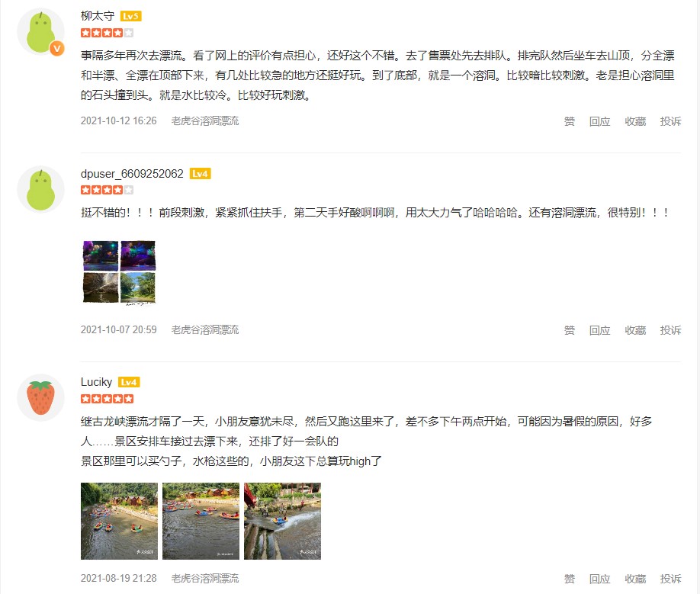
Task: Click the Lv4 badge beside Luciky
Action: [129, 382]
